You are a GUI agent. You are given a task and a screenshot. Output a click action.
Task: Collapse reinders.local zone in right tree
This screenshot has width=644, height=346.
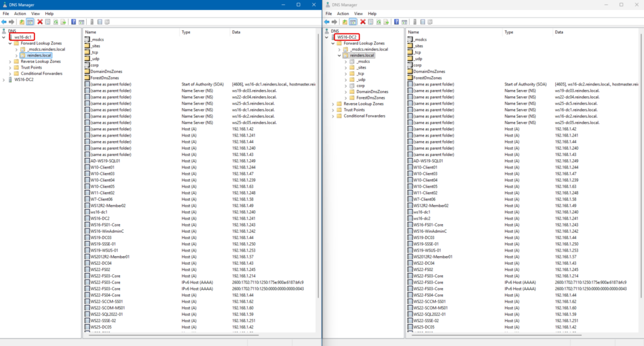(339, 55)
